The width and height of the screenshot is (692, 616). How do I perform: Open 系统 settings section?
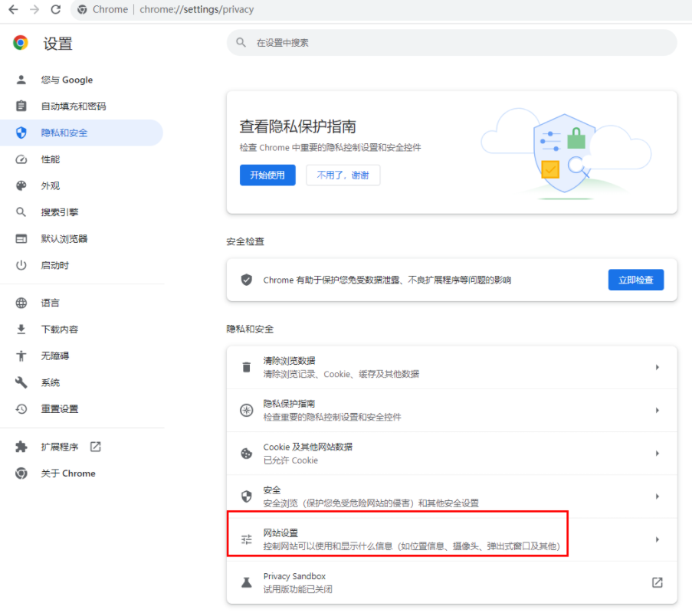pos(82,382)
